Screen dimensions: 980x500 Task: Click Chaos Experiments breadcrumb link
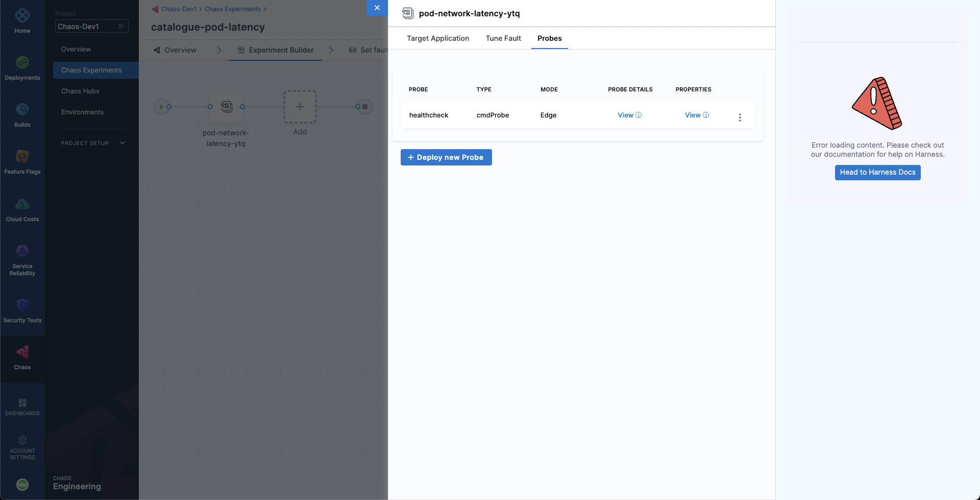click(x=233, y=9)
